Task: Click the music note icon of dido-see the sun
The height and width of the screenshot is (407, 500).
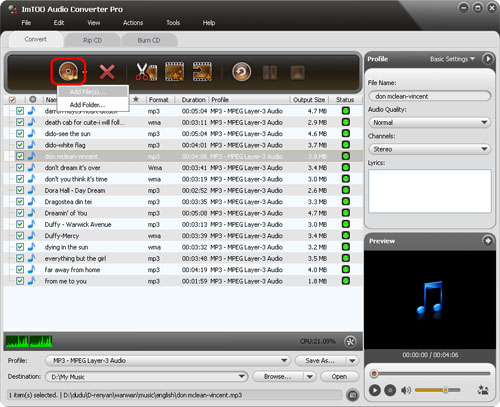Action: (x=32, y=133)
